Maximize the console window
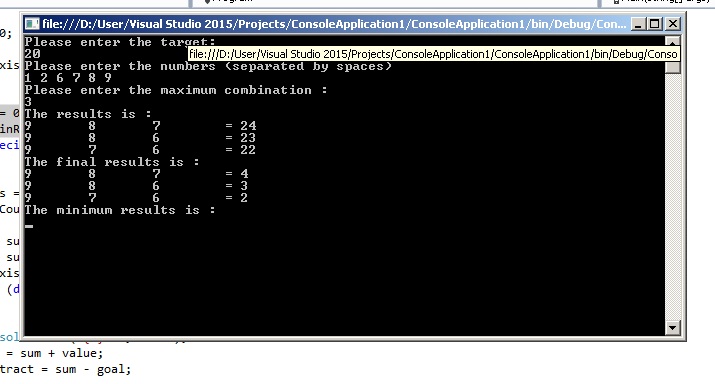The width and height of the screenshot is (715, 384). click(x=655, y=24)
